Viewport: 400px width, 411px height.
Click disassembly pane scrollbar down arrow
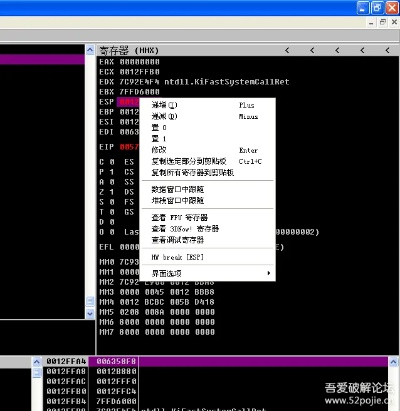point(90,314)
